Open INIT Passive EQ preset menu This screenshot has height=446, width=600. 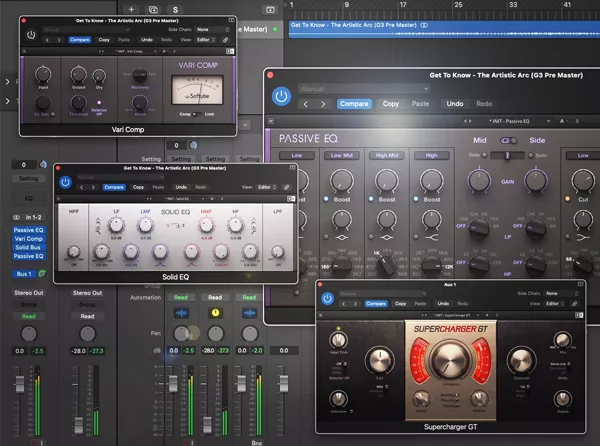[519, 121]
